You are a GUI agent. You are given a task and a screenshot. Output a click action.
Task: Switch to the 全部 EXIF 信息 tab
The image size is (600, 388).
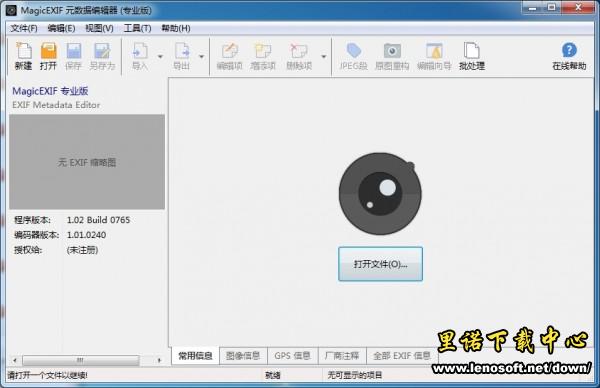pyautogui.click(x=402, y=356)
